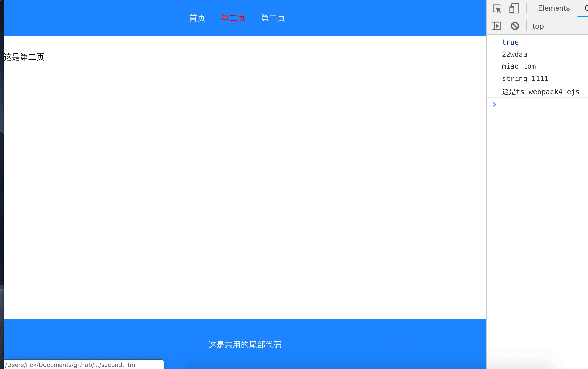Open the top JavaScript context dropdown
This screenshot has height=369, width=588.
[x=538, y=26]
